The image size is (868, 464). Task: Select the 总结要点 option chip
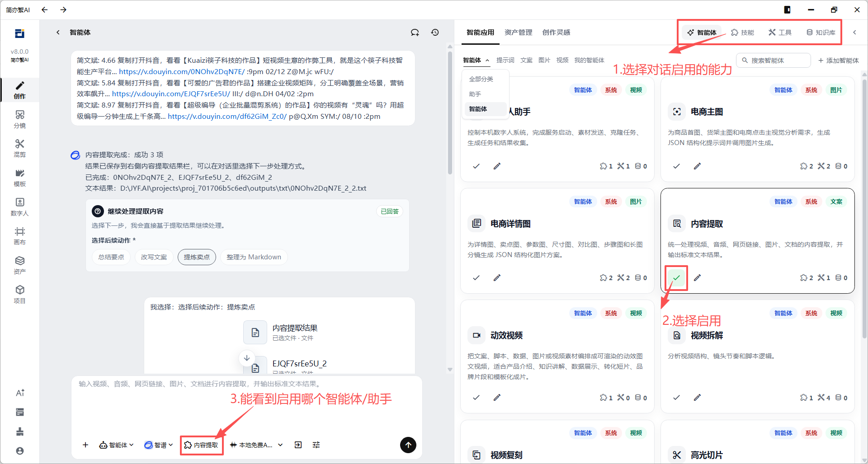(111, 257)
